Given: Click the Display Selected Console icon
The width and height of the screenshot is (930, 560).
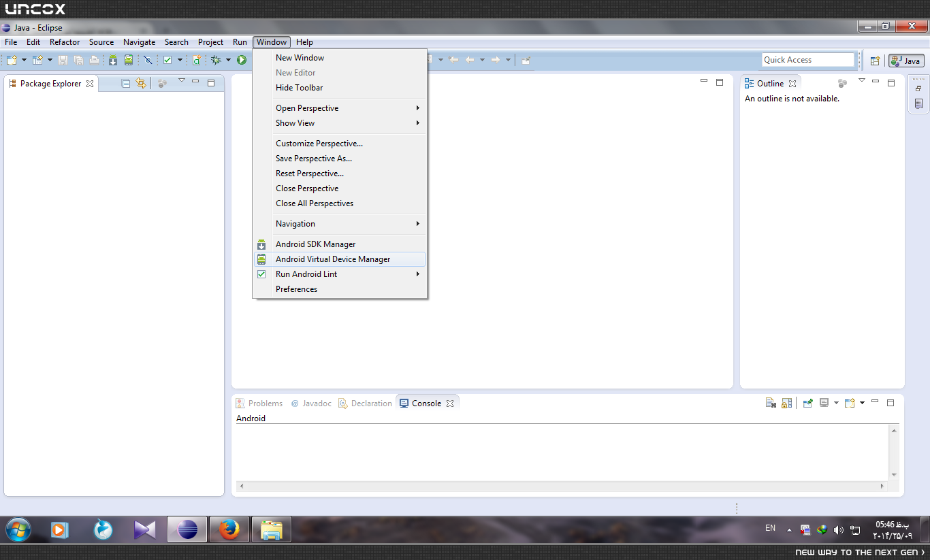Looking at the screenshot, I should (x=824, y=403).
